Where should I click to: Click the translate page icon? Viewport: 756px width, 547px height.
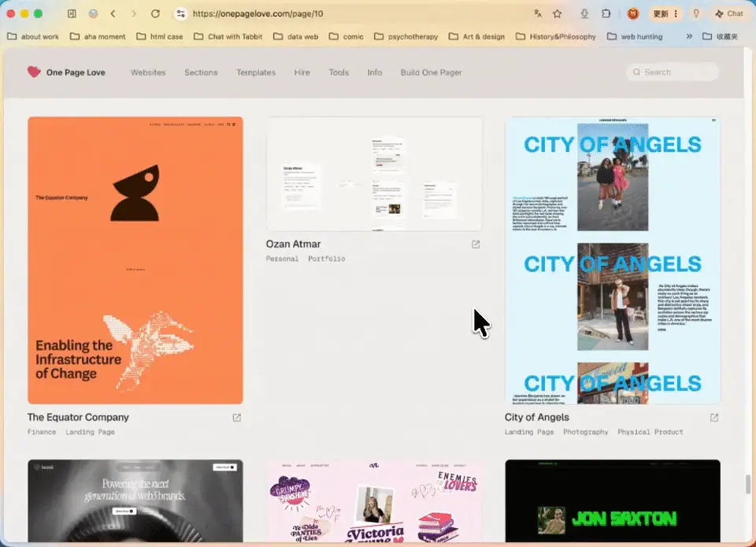538,13
